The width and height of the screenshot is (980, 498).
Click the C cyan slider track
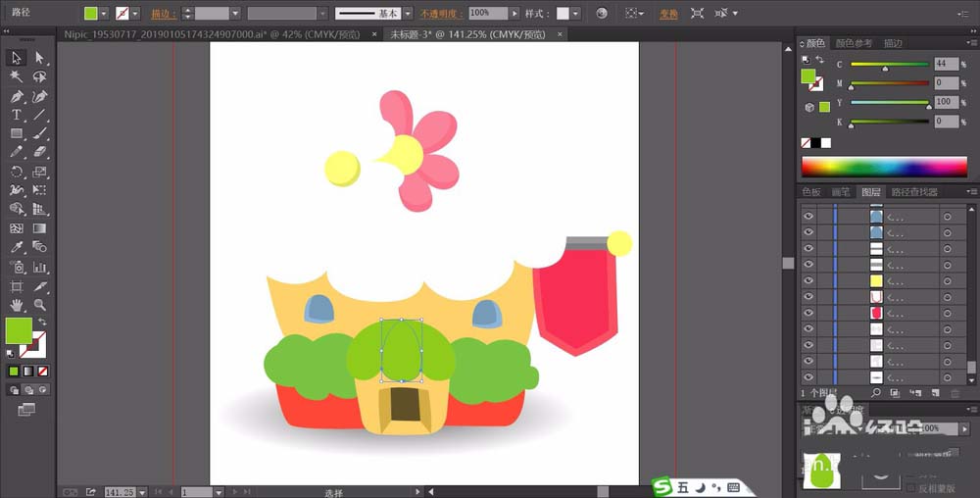click(x=890, y=65)
